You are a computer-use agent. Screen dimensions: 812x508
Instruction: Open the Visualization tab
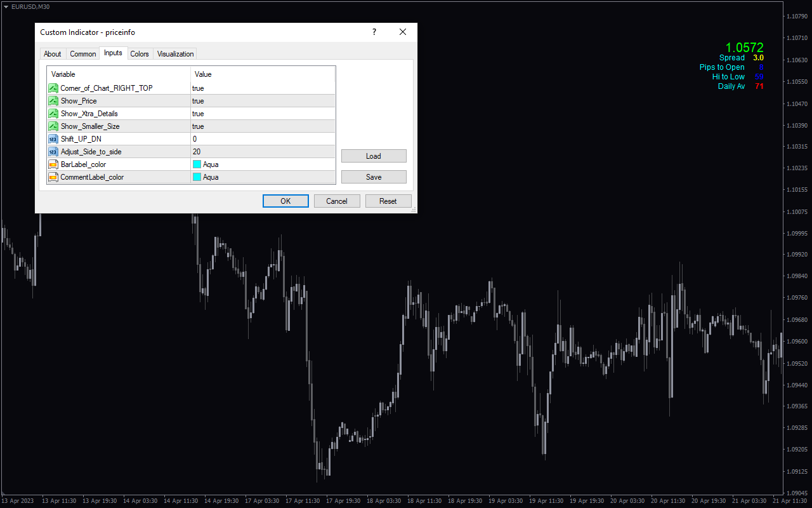point(175,54)
